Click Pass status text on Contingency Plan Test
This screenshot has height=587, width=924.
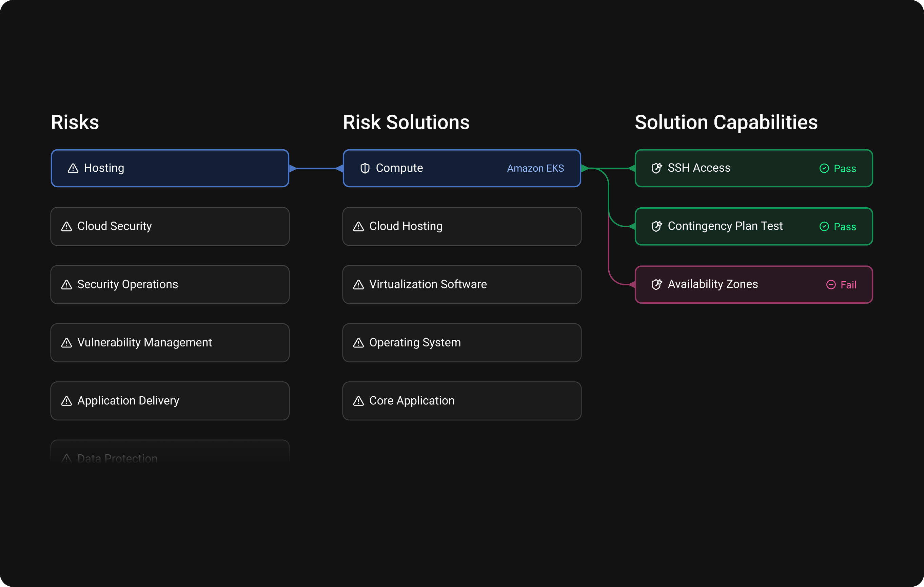[845, 227]
